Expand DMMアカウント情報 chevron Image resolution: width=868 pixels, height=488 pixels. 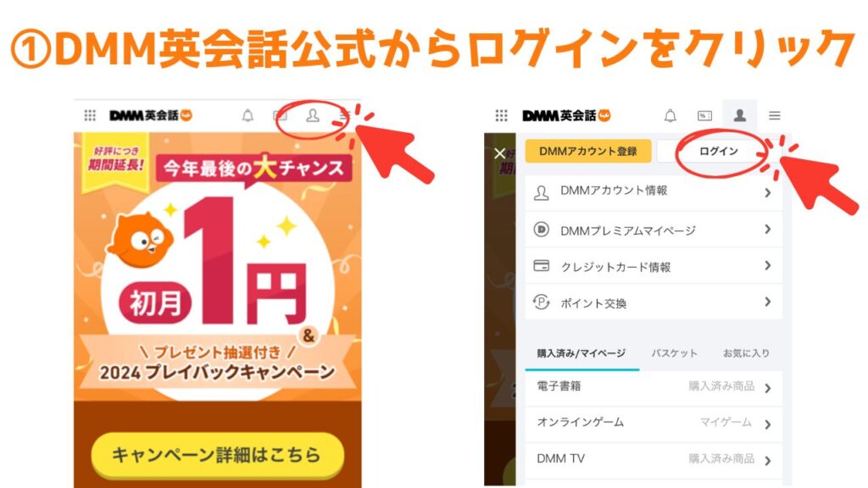768,192
